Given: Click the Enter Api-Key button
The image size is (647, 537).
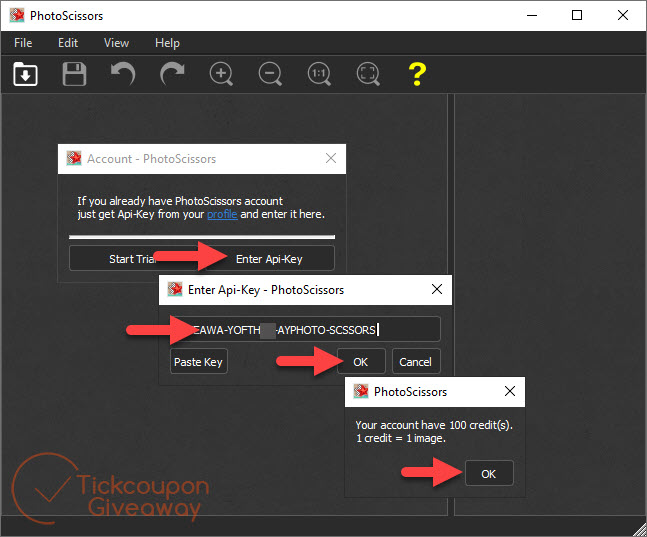Looking at the screenshot, I should (269, 259).
